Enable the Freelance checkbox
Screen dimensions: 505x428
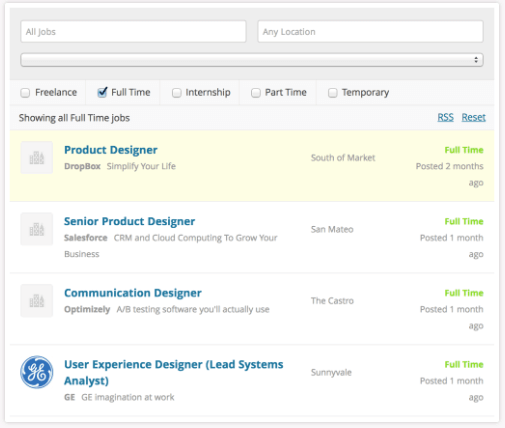(25, 93)
